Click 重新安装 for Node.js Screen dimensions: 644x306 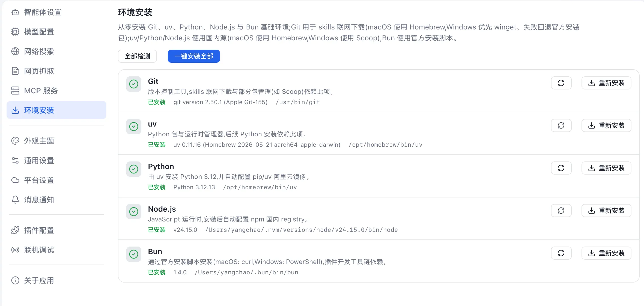click(x=606, y=211)
